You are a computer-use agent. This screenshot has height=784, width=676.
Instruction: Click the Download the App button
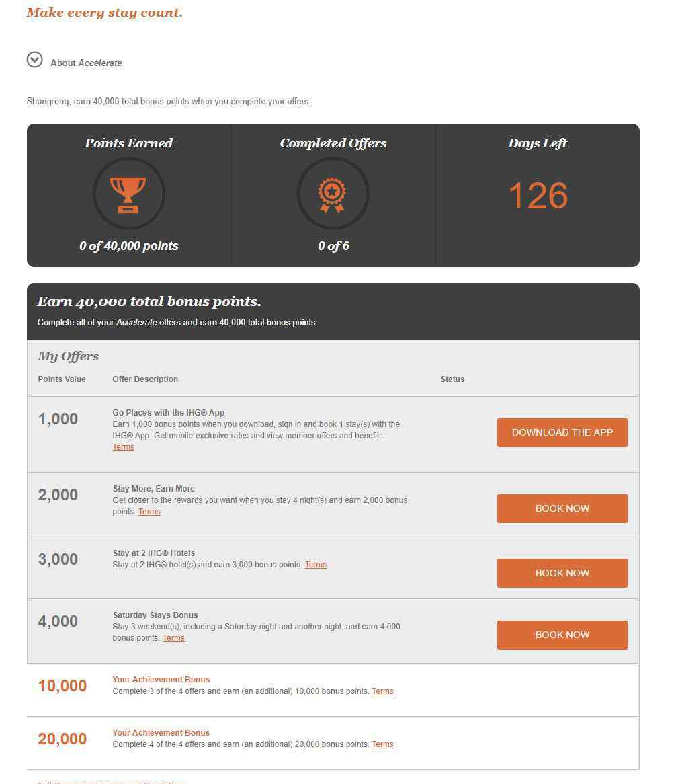(562, 432)
